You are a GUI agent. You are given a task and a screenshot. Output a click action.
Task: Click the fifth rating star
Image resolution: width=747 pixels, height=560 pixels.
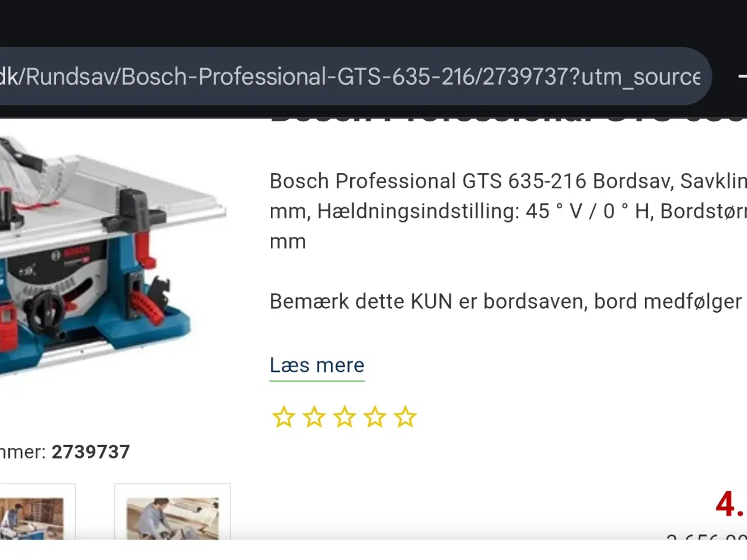click(405, 416)
